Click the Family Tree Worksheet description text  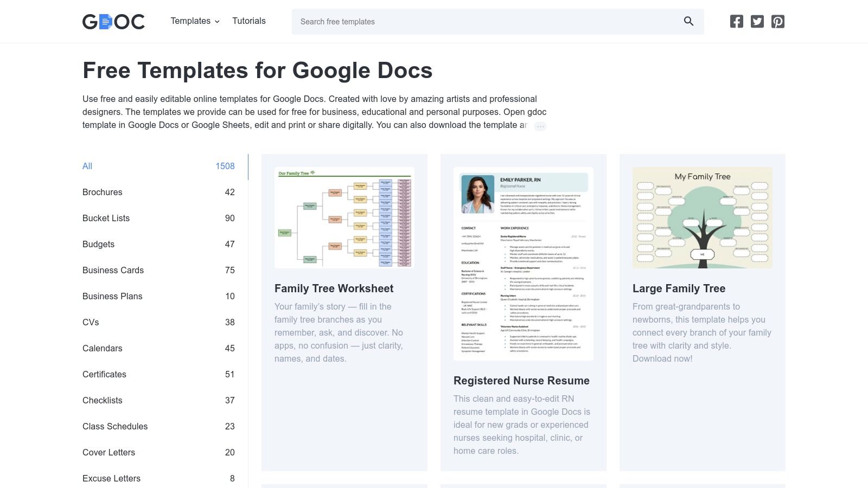tap(340, 333)
